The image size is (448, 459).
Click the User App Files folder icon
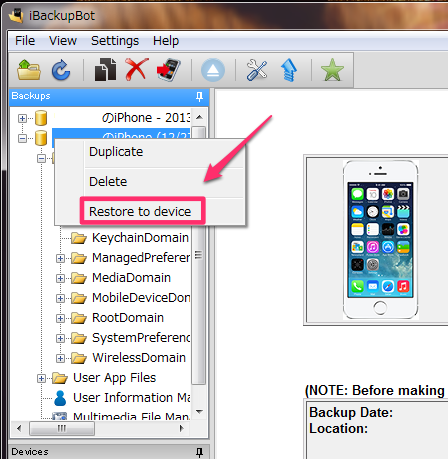coord(60,378)
